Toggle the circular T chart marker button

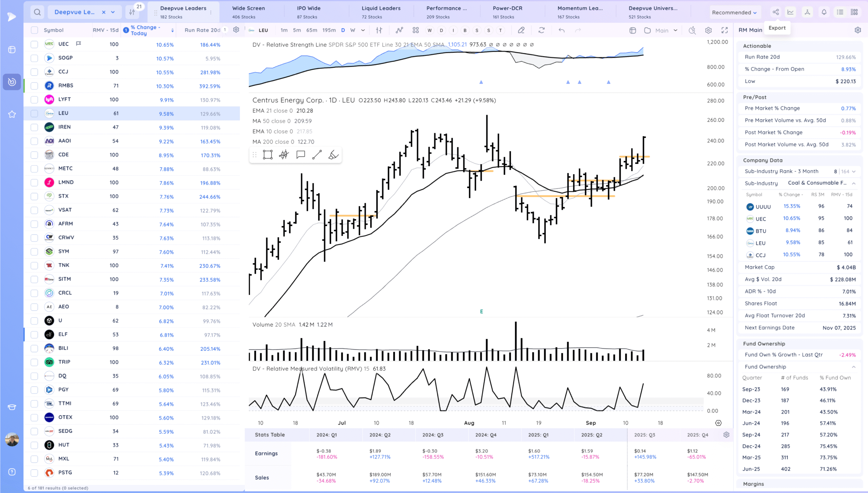tap(500, 30)
